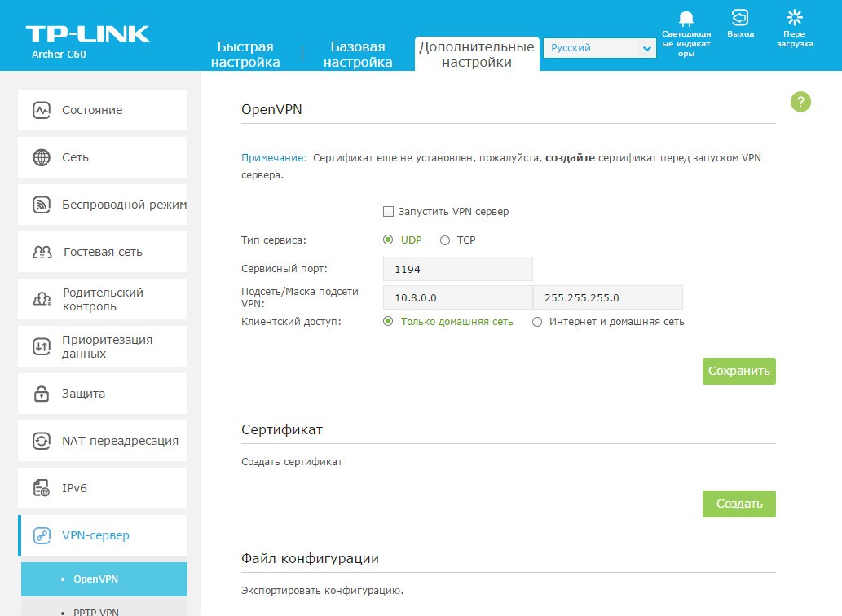
Task: Click the lock icon for Защита
Action: pyautogui.click(x=42, y=394)
